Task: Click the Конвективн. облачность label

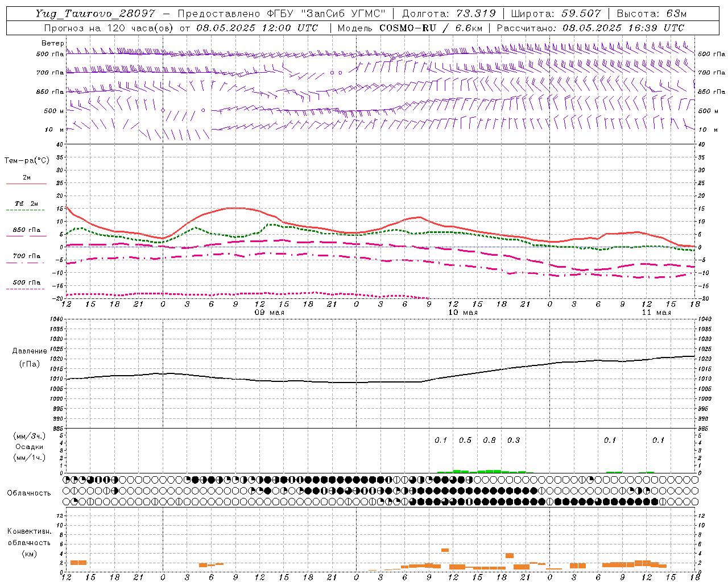Action: tap(29, 537)
